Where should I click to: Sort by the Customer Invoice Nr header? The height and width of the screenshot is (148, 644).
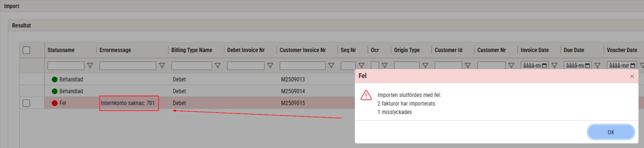[x=302, y=50]
